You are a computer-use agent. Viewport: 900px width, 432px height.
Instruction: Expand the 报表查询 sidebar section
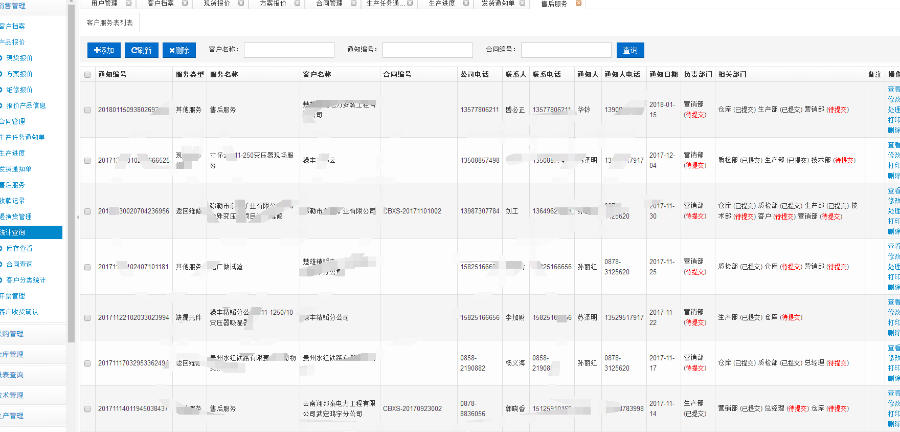32,375
